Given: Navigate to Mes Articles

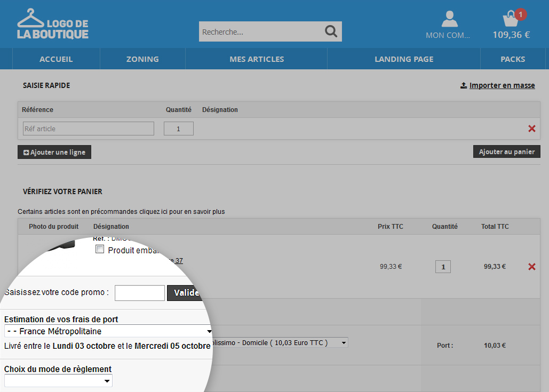Looking at the screenshot, I should [257, 59].
